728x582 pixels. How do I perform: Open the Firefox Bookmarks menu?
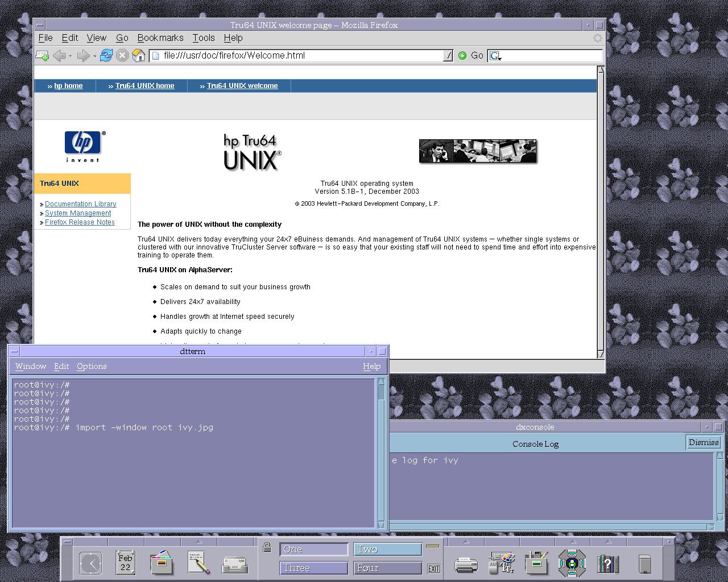[160, 38]
